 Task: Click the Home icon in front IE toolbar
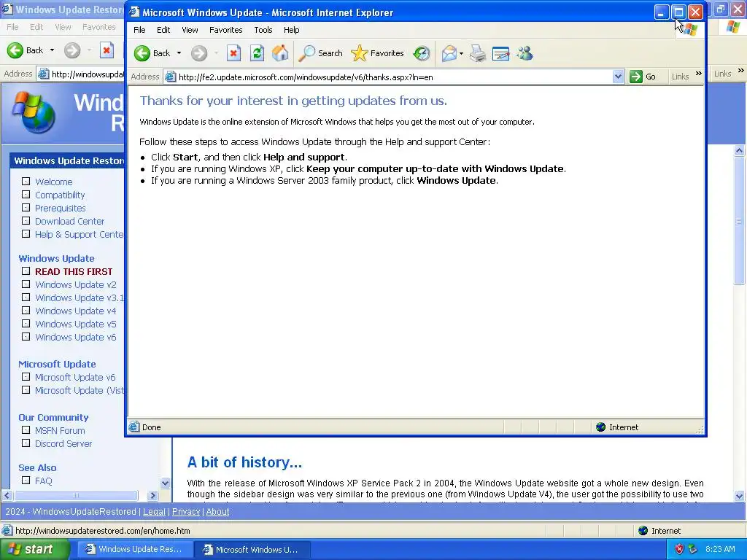pyautogui.click(x=280, y=53)
